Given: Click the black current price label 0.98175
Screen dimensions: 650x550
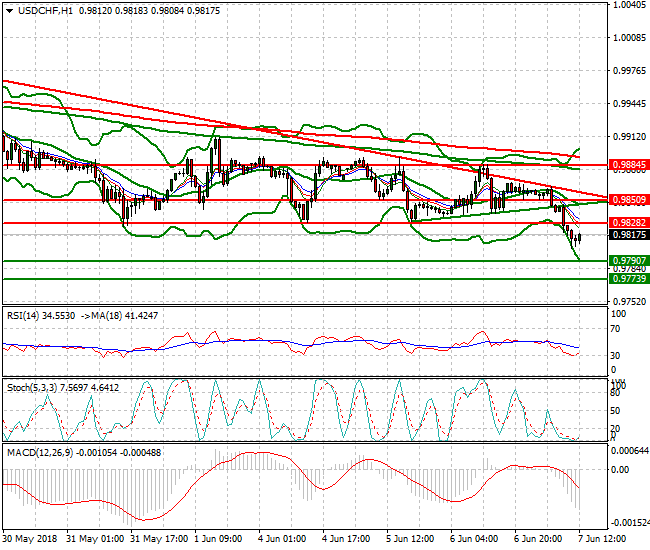Looking at the screenshot, I should click(x=629, y=235).
